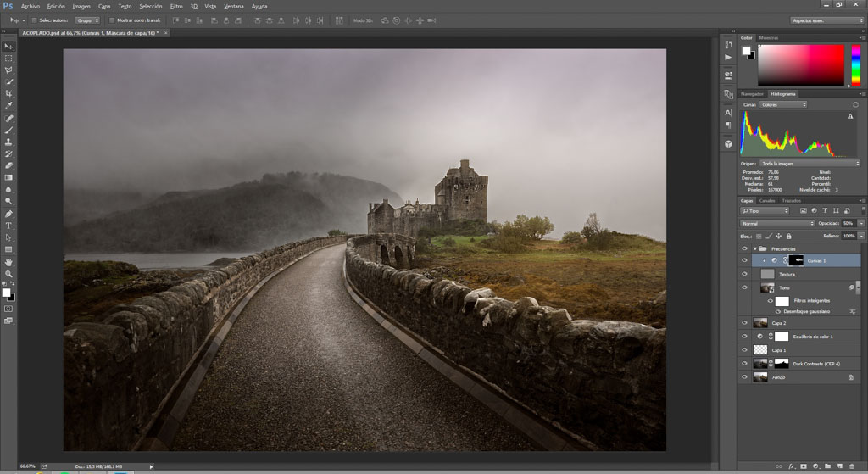Collapse the Frecuencias layer group

tap(754, 248)
